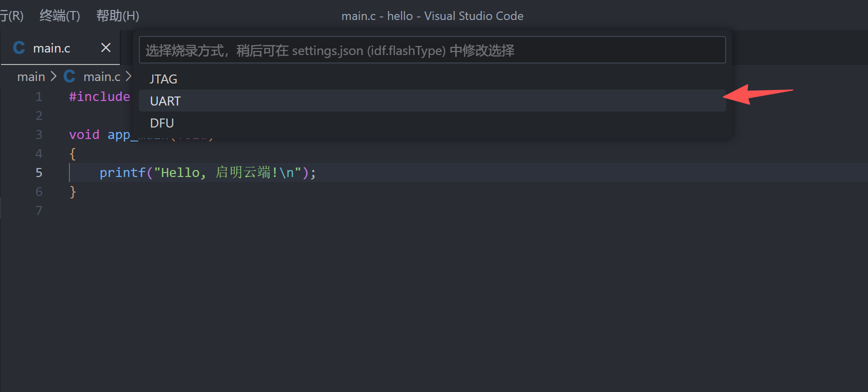Image resolution: width=868 pixels, height=392 pixels.
Task: Click the C file icon on main.c tab
Action: pyautogui.click(x=19, y=48)
